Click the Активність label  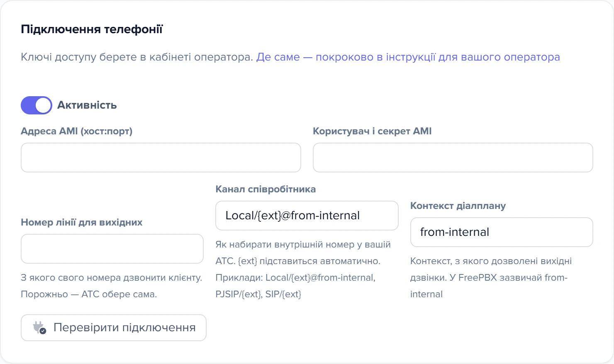click(87, 105)
